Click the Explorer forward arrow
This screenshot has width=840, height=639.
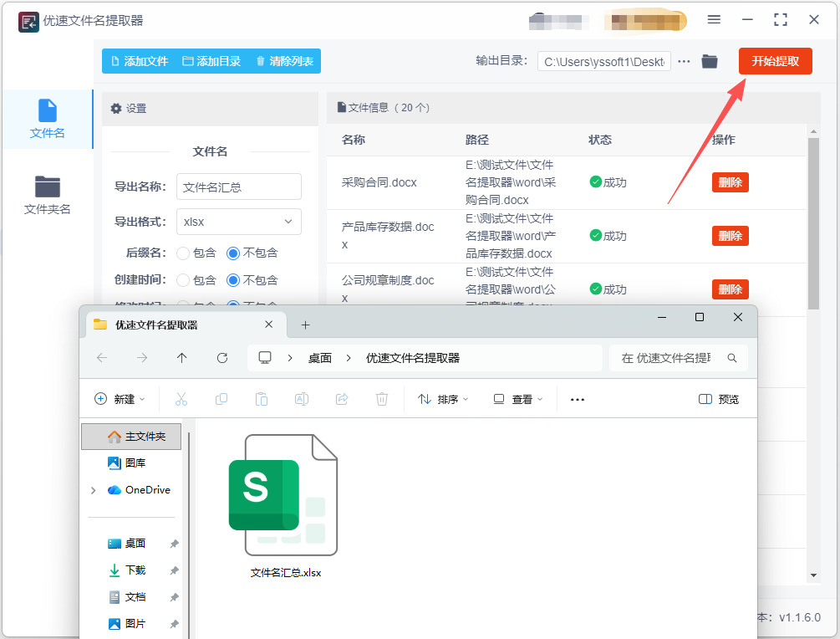click(x=142, y=358)
